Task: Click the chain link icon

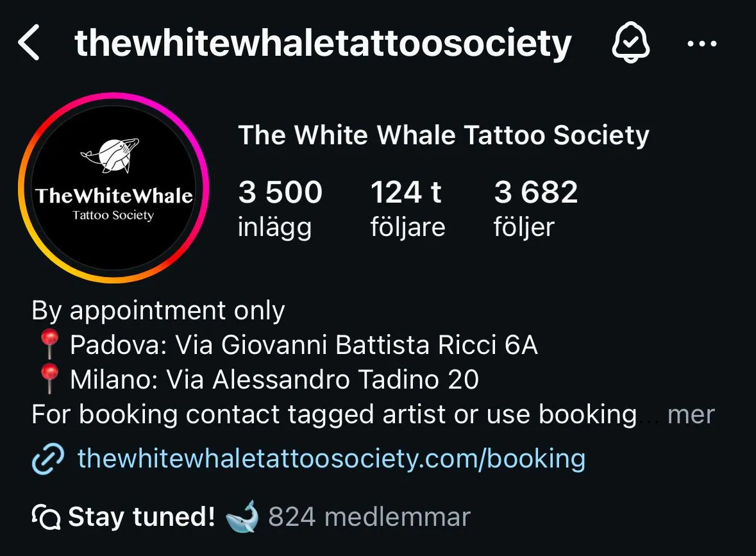Action: tap(47, 459)
